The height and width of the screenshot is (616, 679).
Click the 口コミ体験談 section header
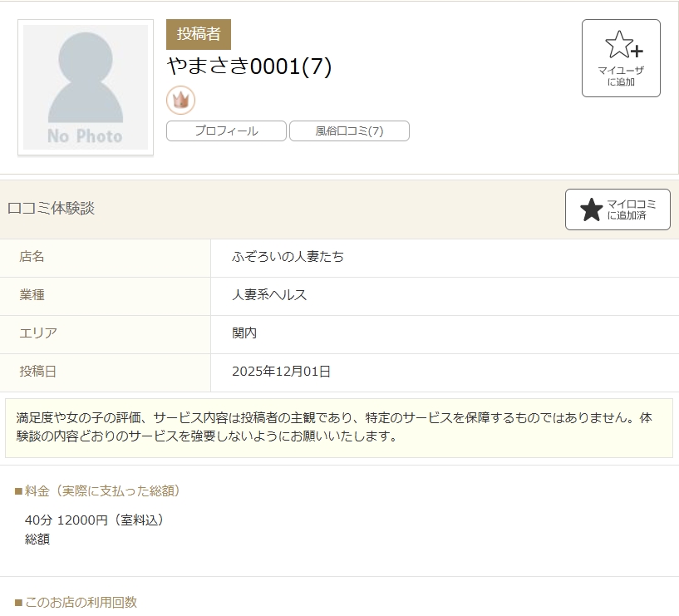pos(51,209)
